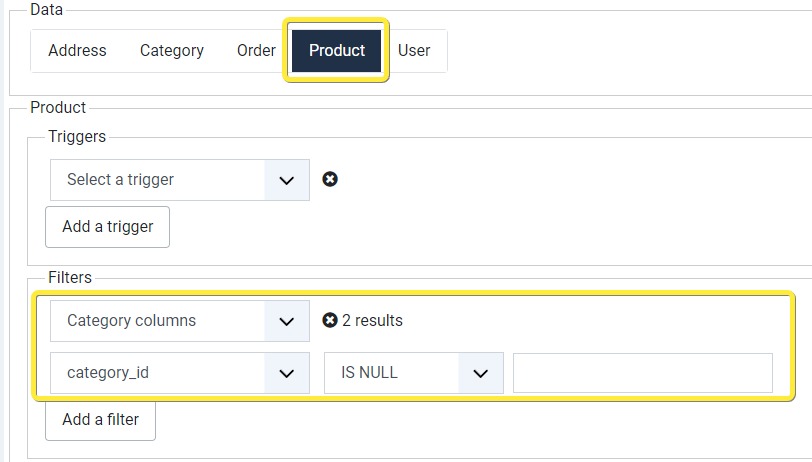Screen dimensions: 812x462
Task: Expand the Category columns dropdown arrow
Action: click(286, 321)
